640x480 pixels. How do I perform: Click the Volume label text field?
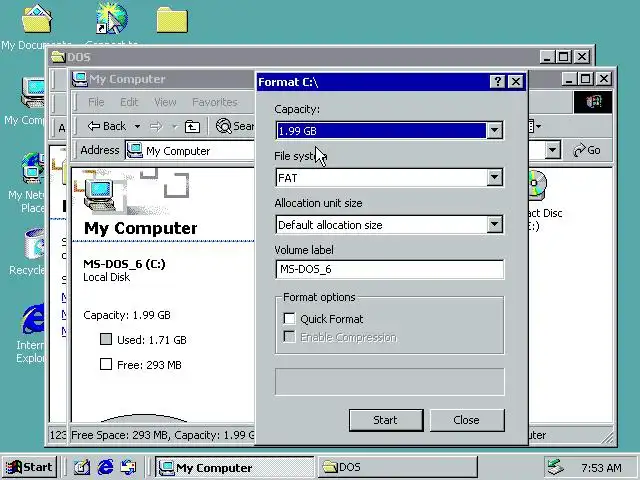pyautogui.click(x=389, y=269)
